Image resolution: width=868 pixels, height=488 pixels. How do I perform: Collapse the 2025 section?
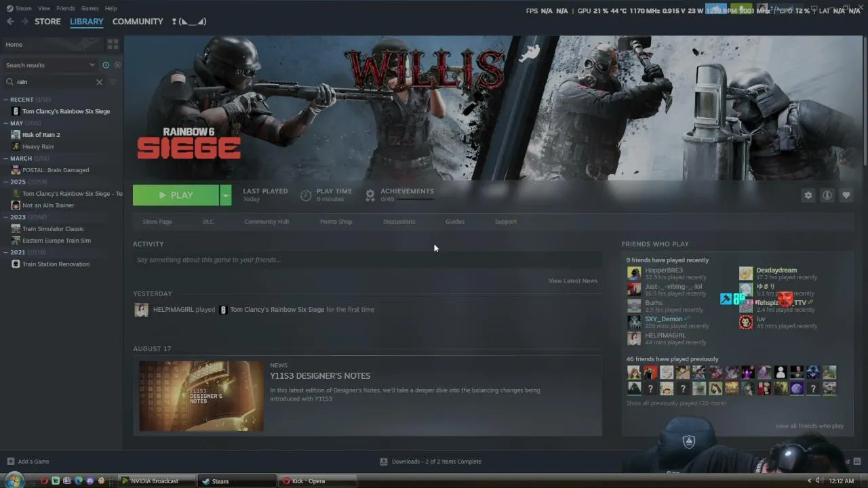(x=6, y=182)
